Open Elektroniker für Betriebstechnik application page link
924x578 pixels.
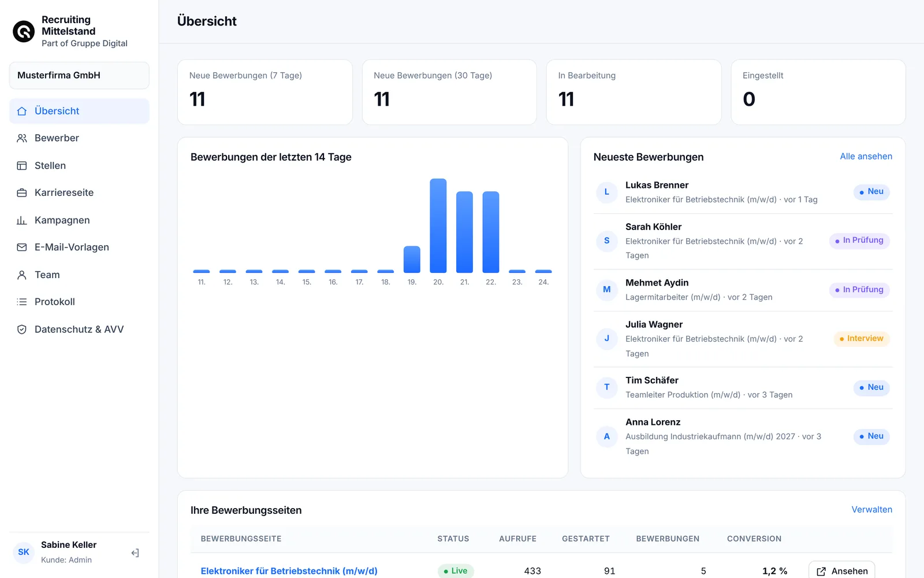coord(289,571)
